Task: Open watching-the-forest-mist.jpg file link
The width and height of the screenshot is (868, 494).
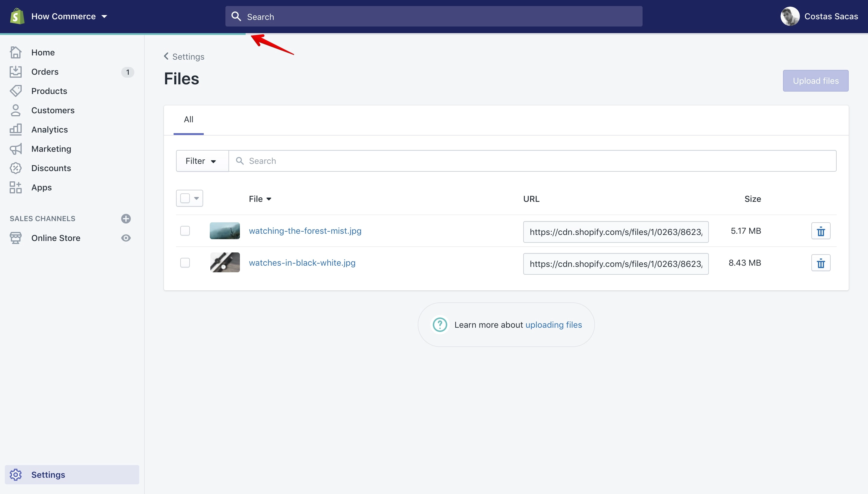Action: [x=305, y=231]
